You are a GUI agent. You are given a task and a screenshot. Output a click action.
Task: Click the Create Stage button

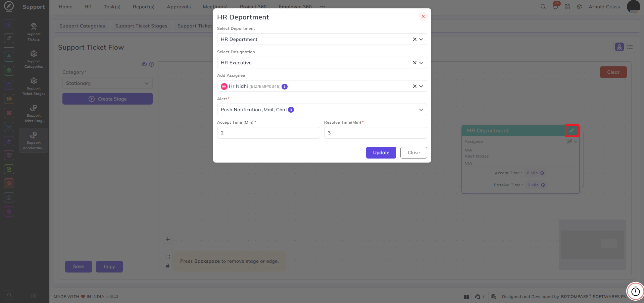coord(107,99)
